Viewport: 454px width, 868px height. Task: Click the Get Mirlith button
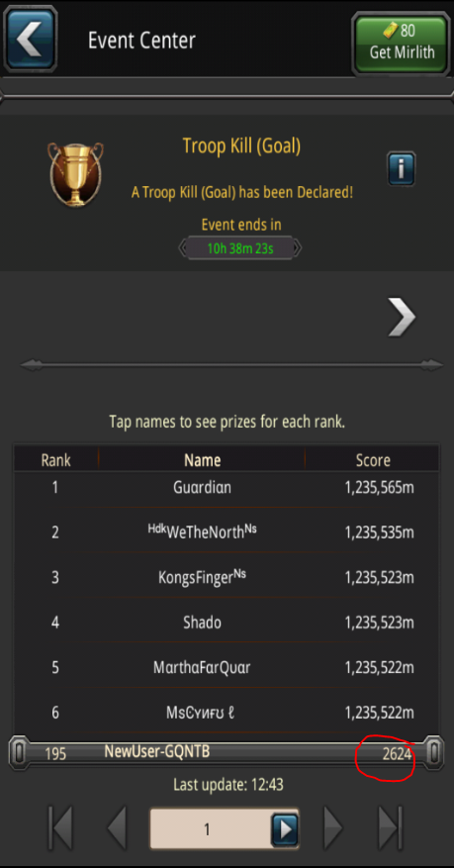(x=401, y=42)
